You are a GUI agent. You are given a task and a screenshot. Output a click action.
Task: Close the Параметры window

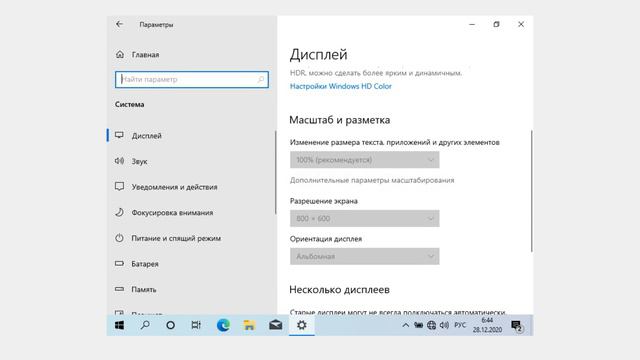(521, 24)
